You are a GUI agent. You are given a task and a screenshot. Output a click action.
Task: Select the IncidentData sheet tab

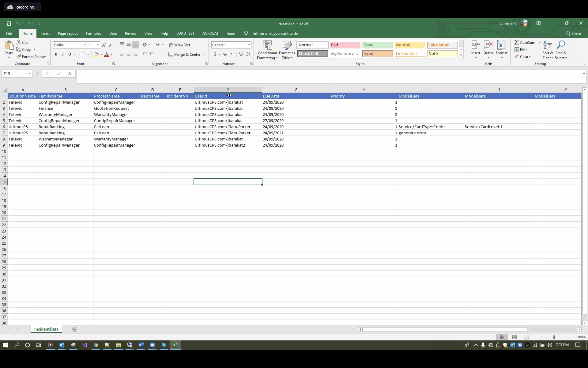[x=46, y=329]
